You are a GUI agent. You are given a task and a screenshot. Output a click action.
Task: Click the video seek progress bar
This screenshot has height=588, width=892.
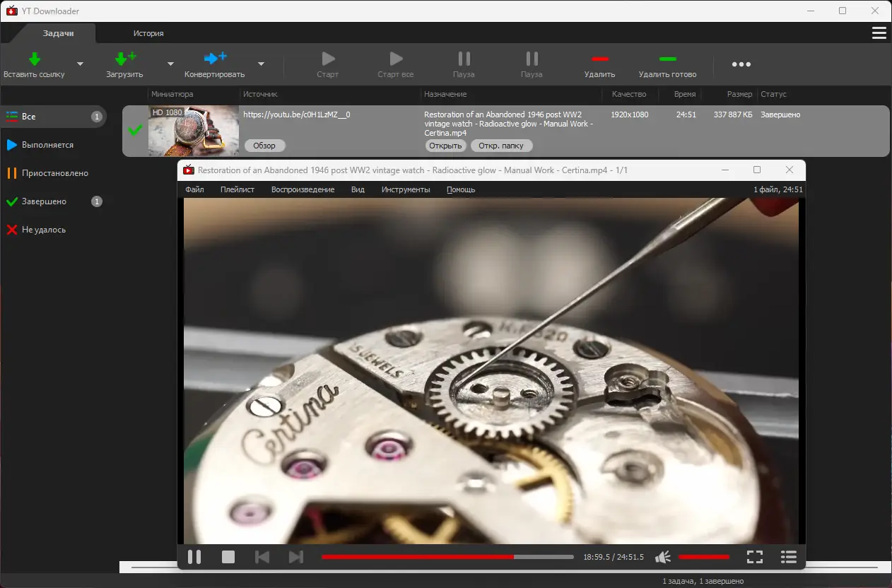(447, 557)
